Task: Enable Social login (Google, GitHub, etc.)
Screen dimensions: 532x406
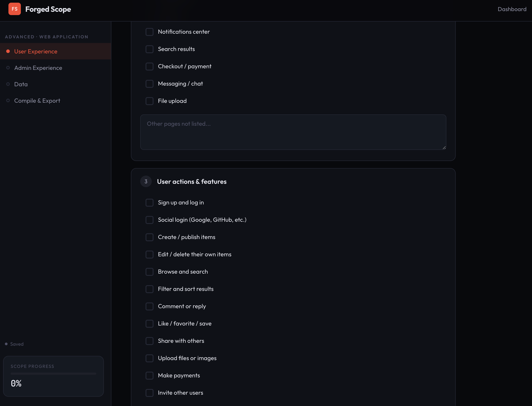Action: click(150, 220)
